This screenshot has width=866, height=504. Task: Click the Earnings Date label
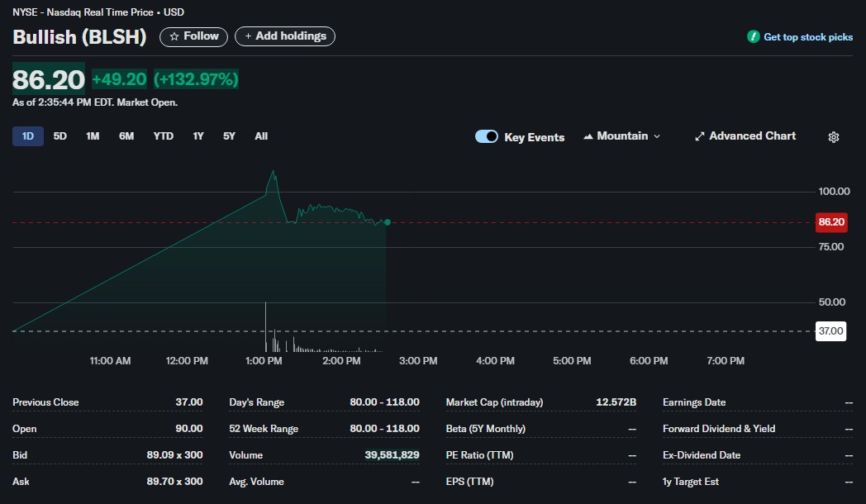point(693,402)
